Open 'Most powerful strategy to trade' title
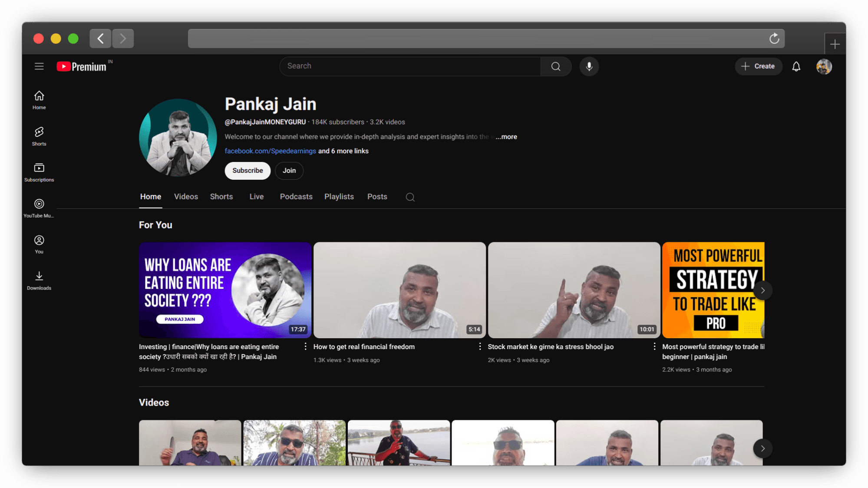 pyautogui.click(x=713, y=352)
